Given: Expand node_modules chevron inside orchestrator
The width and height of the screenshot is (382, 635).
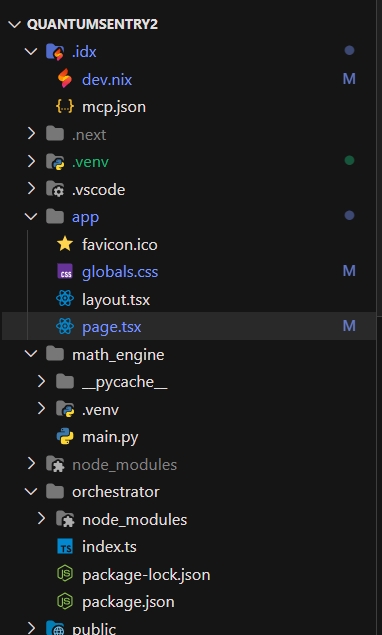Looking at the screenshot, I should 41,519.
